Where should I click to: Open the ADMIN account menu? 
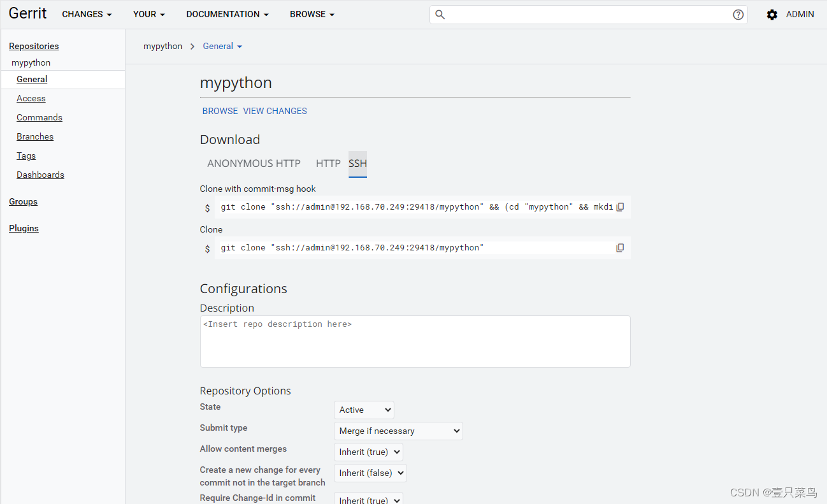point(800,14)
